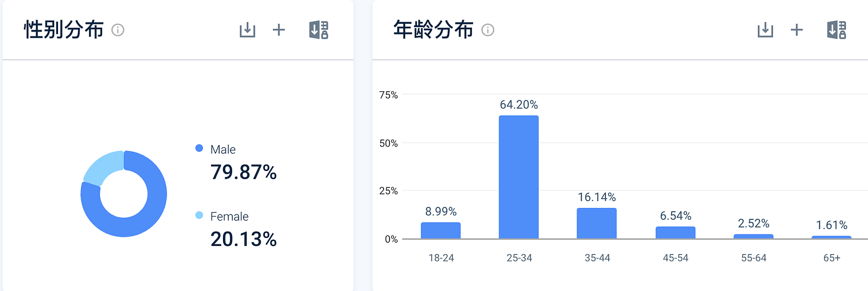Image resolution: width=868 pixels, height=291 pixels.
Task: Show info tooltip next to 年龄分布
Action: (x=488, y=30)
